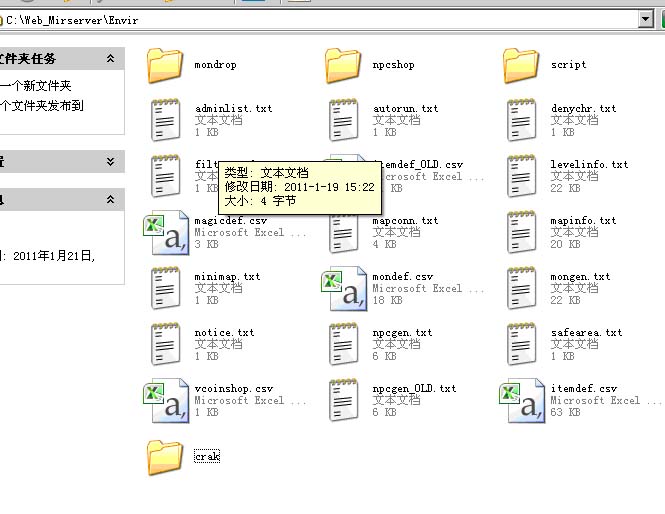This screenshot has height=514, width=665.
Task: Select the magicdef.csv Excel file
Action: tap(166, 232)
